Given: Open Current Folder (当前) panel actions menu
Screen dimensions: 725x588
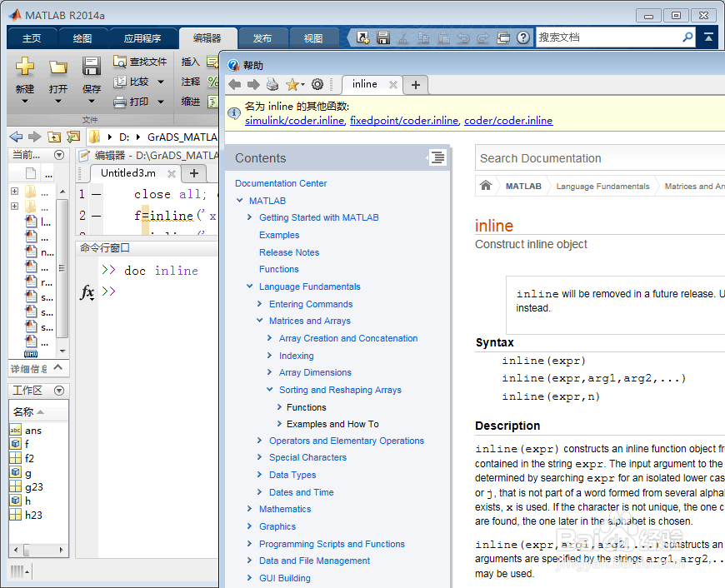Looking at the screenshot, I should (59, 155).
